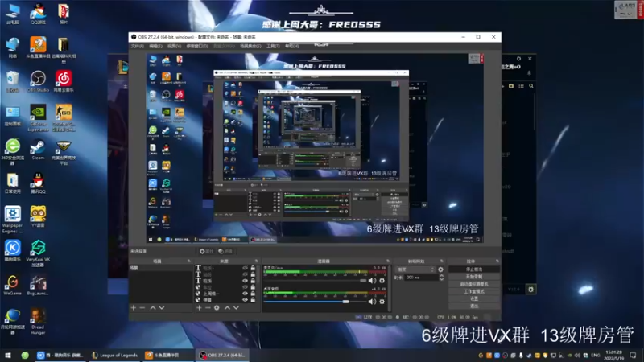Open the 文件(F) menu
The height and width of the screenshot is (362, 644).
point(137,46)
